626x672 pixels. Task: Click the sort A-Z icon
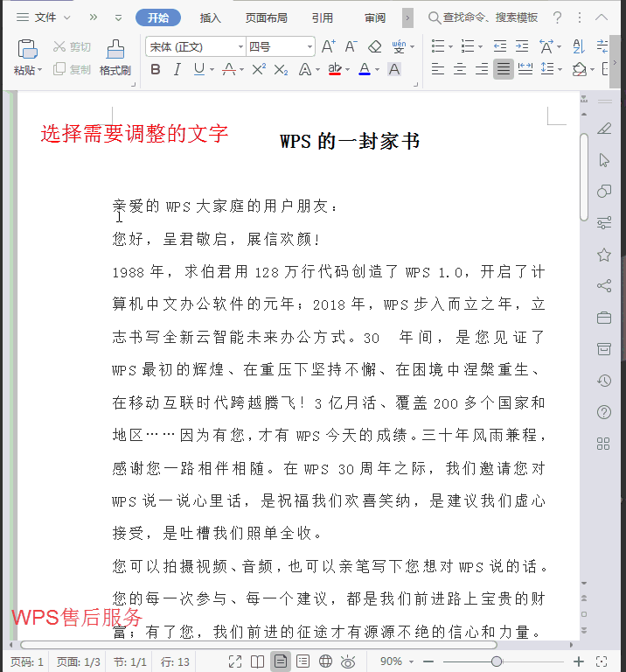[579, 46]
